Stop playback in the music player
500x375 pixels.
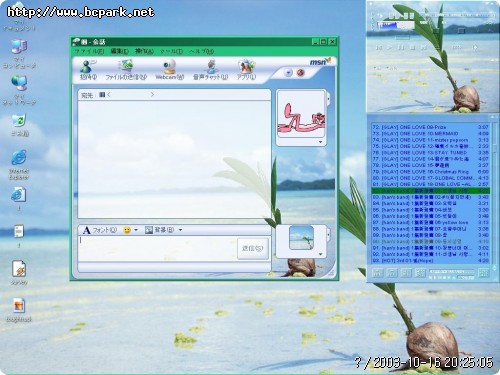coord(413,48)
